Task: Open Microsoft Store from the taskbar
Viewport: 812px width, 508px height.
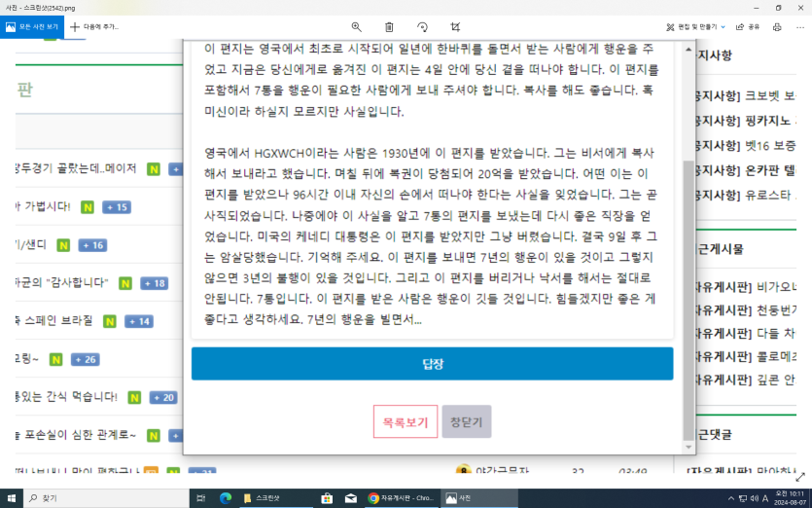Action: pos(327,498)
